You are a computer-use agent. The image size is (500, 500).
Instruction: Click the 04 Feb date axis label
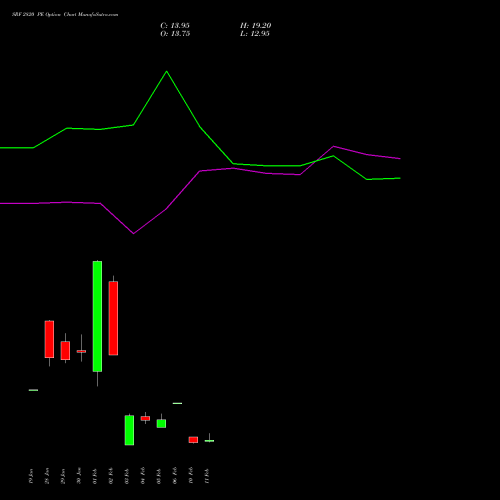point(143,476)
